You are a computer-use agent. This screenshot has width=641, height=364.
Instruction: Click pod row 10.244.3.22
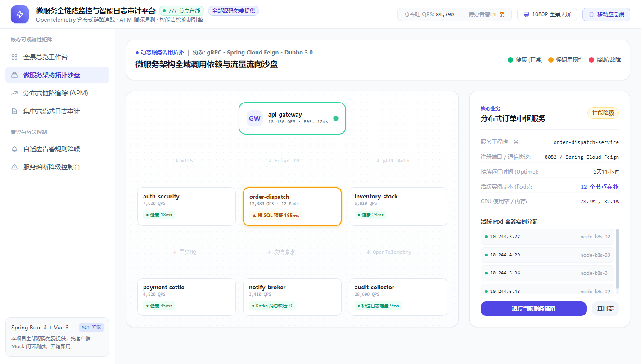coord(547,237)
